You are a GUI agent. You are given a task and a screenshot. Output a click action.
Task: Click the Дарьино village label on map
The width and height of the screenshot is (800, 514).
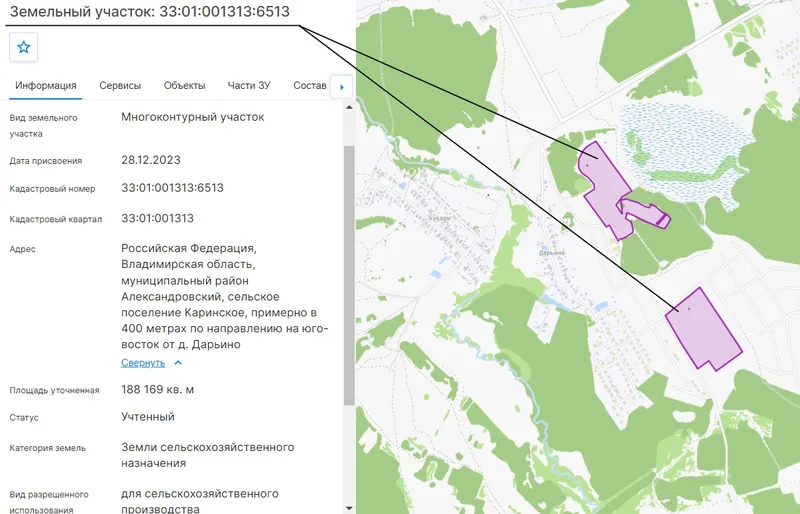point(552,253)
